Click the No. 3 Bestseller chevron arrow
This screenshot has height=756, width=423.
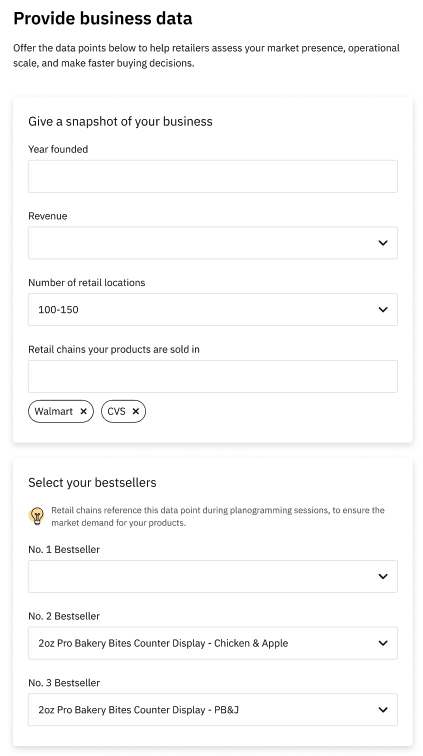pos(383,710)
